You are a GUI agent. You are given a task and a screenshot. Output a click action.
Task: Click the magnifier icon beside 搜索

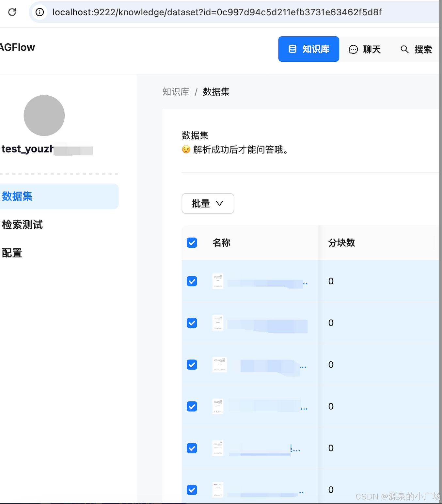click(x=404, y=49)
